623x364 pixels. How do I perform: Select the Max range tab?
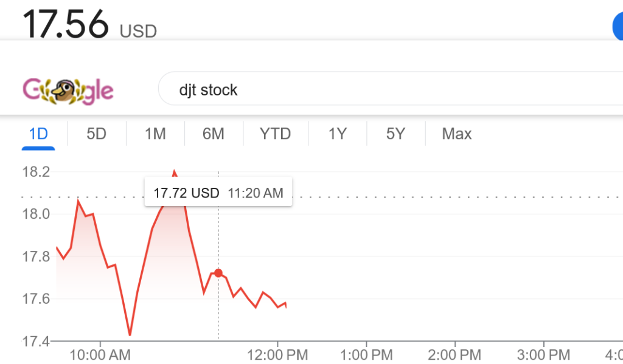pos(457,134)
